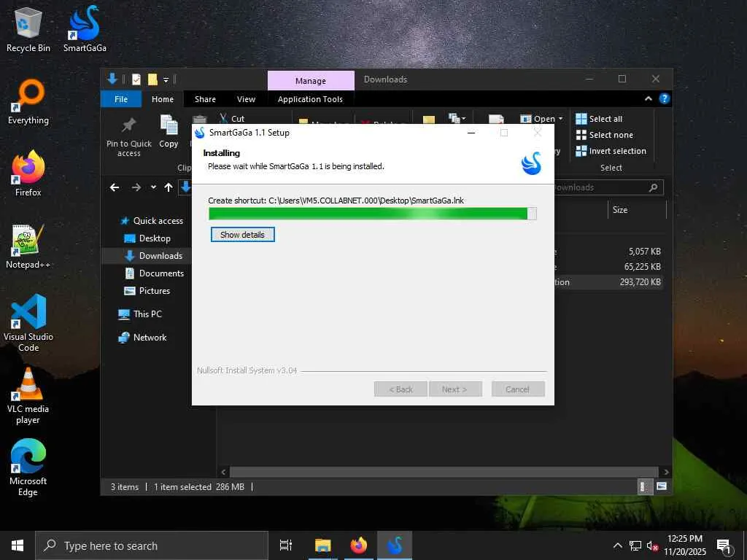Select the Everything desktop shortcut

(x=28, y=102)
